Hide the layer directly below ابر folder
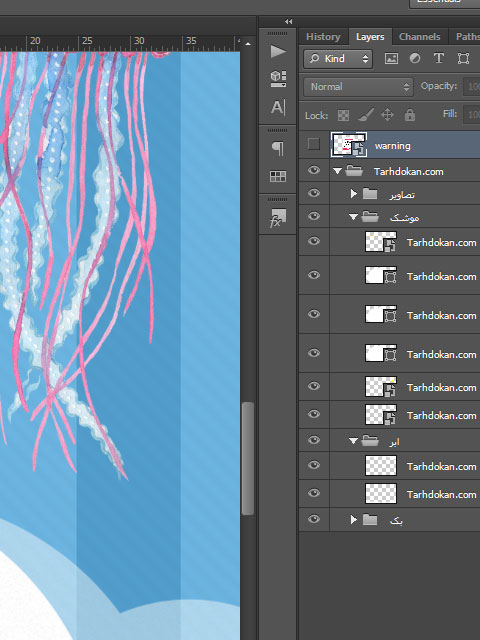 pyautogui.click(x=313, y=465)
